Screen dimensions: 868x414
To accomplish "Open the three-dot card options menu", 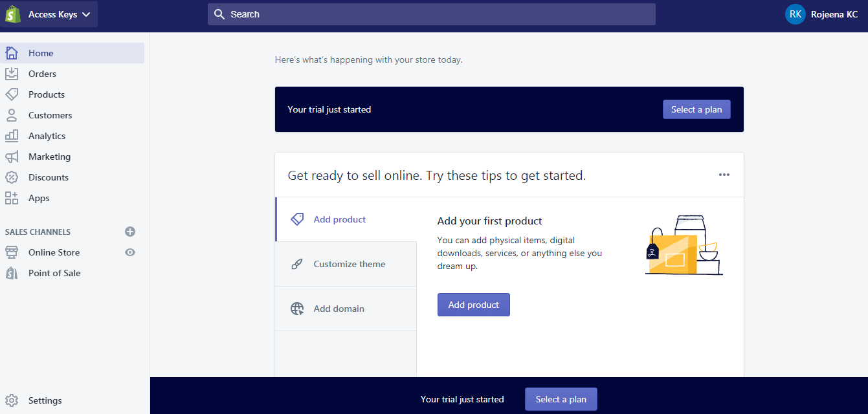I will [724, 175].
